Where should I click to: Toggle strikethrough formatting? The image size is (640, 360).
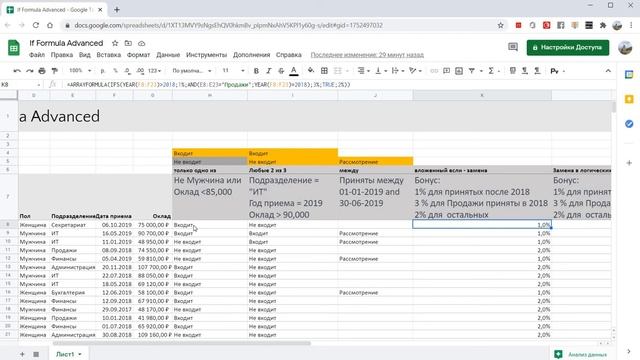click(x=281, y=71)
